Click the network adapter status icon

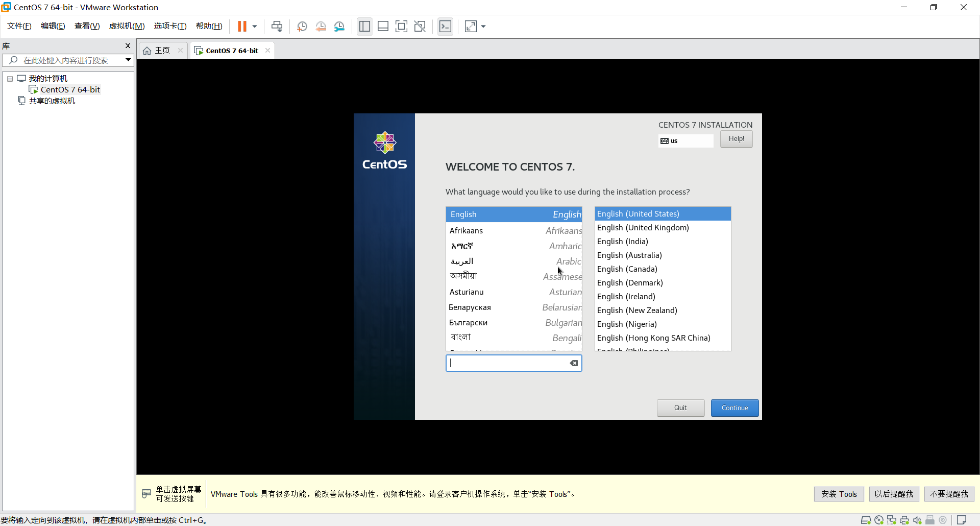[892, 520]
